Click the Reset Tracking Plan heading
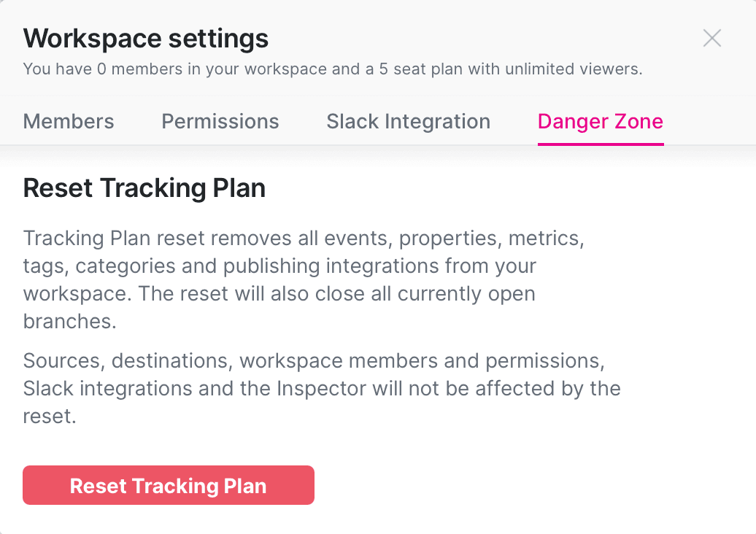 (x=144, y=188)
